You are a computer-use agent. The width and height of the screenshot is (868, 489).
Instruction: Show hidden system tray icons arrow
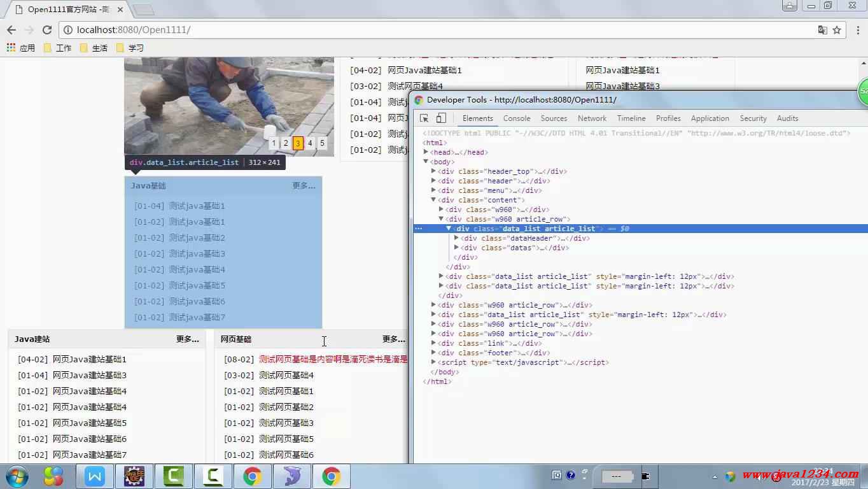click(715, 476)
